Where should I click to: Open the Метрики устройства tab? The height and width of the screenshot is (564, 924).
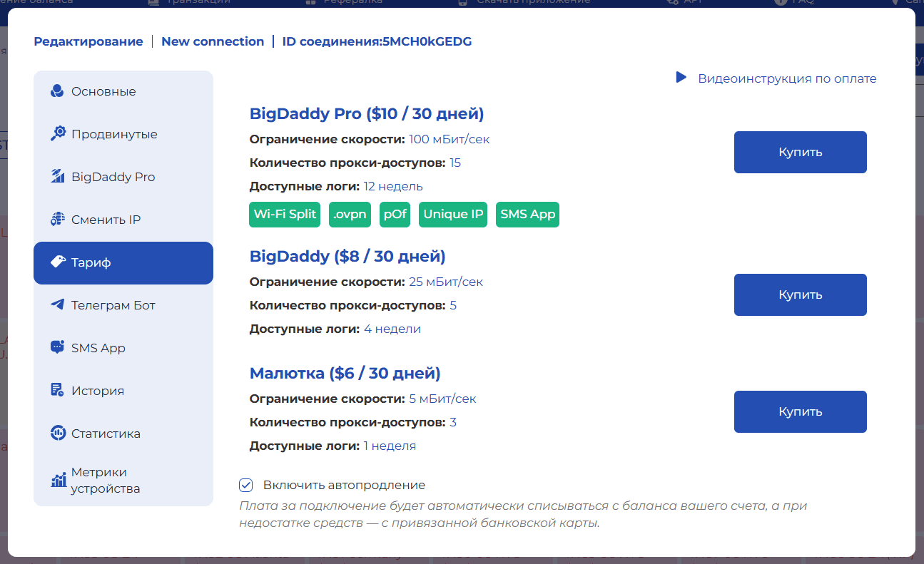click(123, 481)
